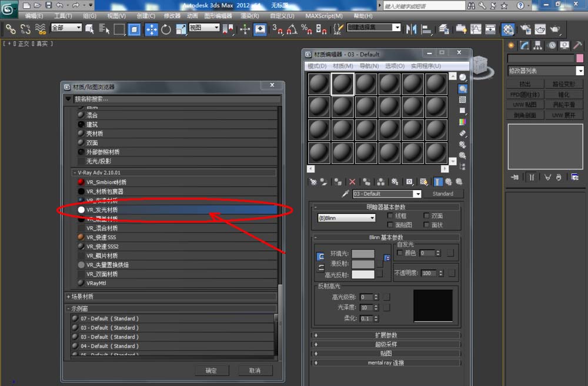
Task: Click the 漫反射 (Diffuse) color swatch
Action: pos(363,264)
